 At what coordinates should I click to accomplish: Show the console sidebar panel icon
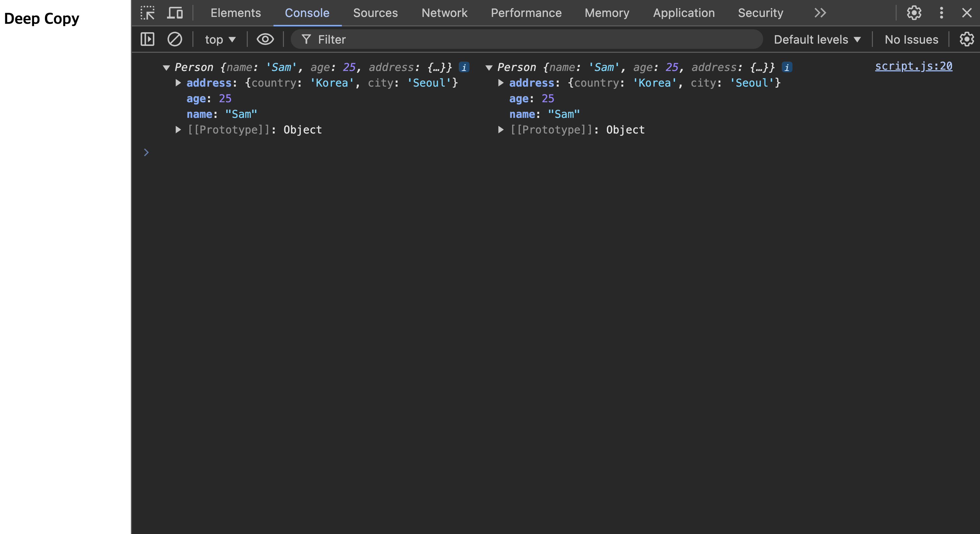147,39
